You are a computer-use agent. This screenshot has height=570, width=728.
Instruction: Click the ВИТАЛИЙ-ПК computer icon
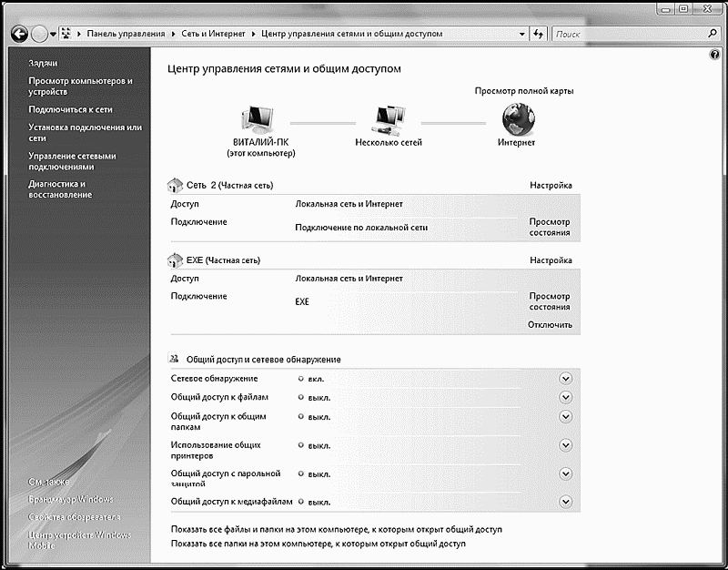[260, 119]
